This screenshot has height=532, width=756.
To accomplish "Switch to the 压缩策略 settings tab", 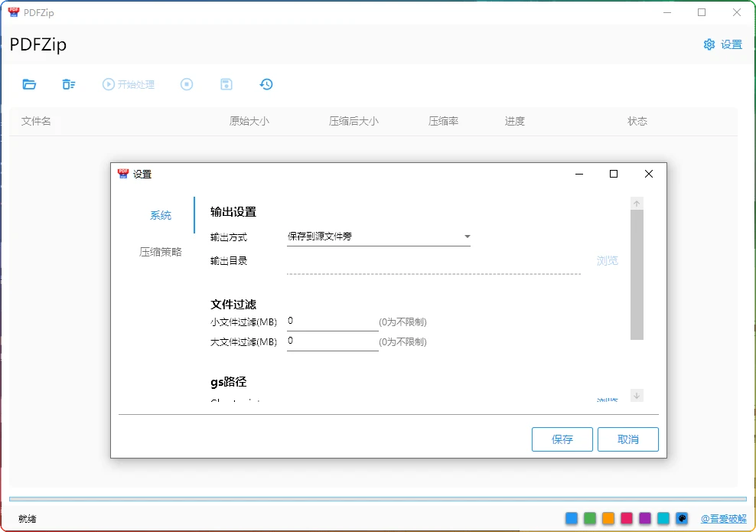I will [161, 252].
